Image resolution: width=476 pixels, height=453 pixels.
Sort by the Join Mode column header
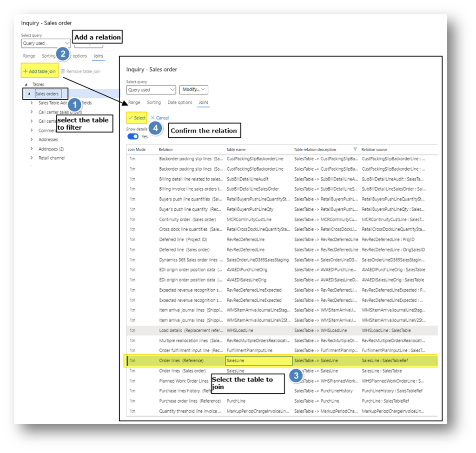tap(137, 150)
